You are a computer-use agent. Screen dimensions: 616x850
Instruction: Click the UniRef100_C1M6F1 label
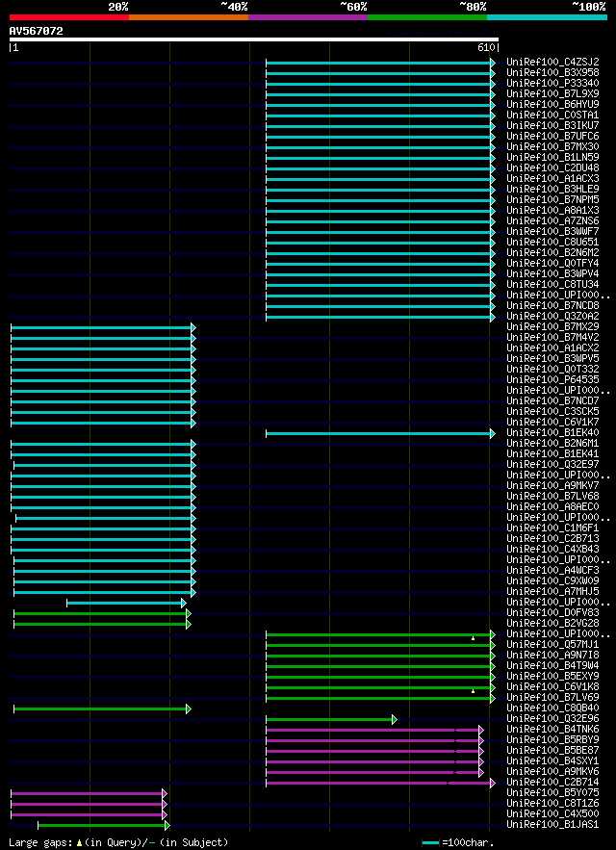(552, 528)
